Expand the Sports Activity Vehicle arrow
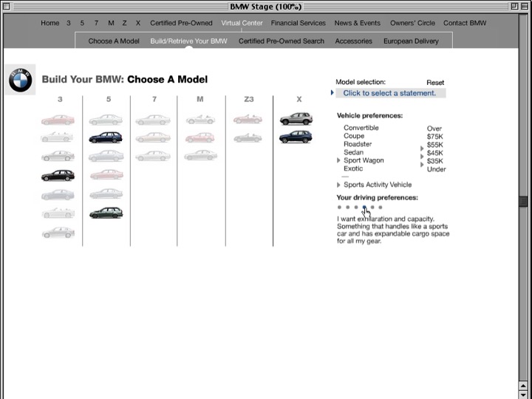The image size is (532, 399). click(339, 185)
